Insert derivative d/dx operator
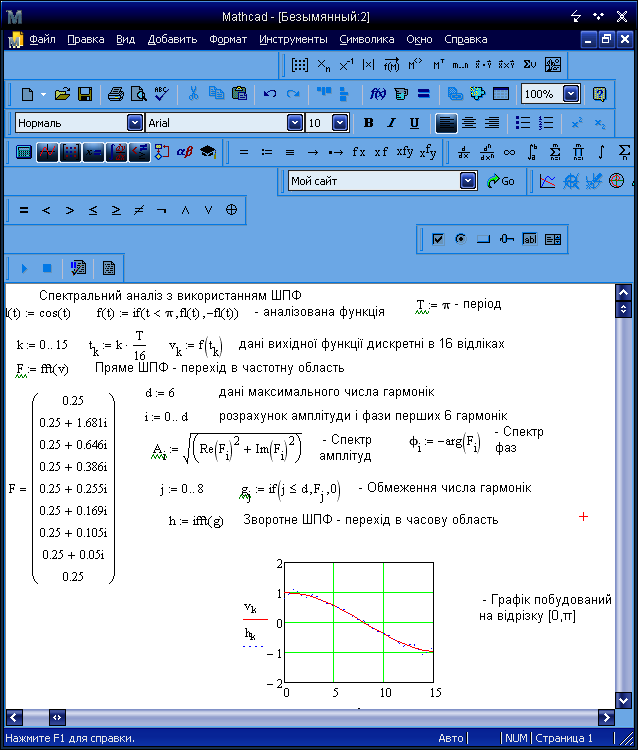Screen dimensions: 638x750 [x=463, y=152]
